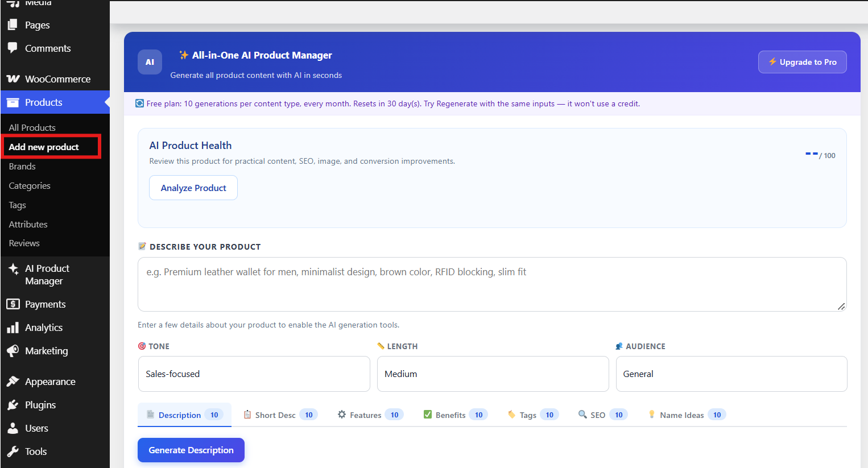Open Attributes submenu link

[28, 224]
